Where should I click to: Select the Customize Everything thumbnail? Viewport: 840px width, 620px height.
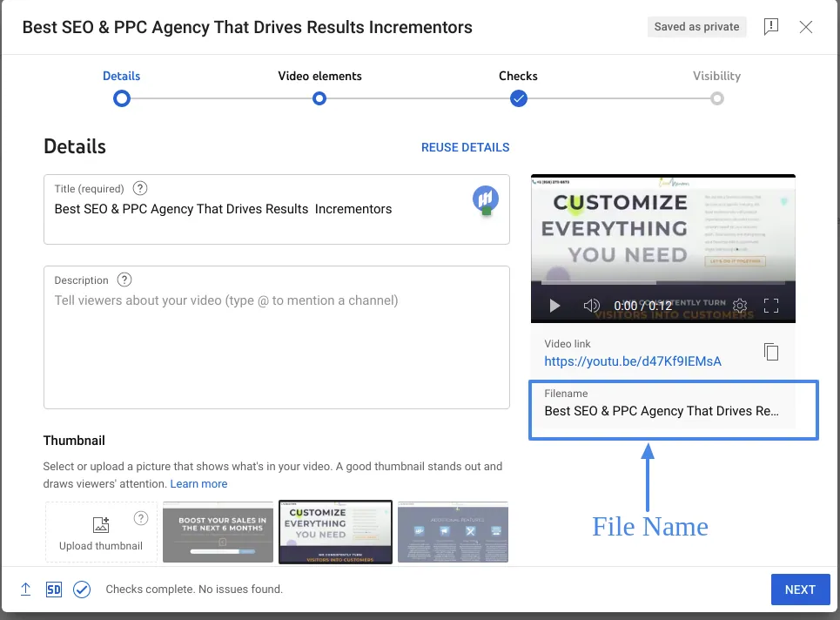(335, 532)
